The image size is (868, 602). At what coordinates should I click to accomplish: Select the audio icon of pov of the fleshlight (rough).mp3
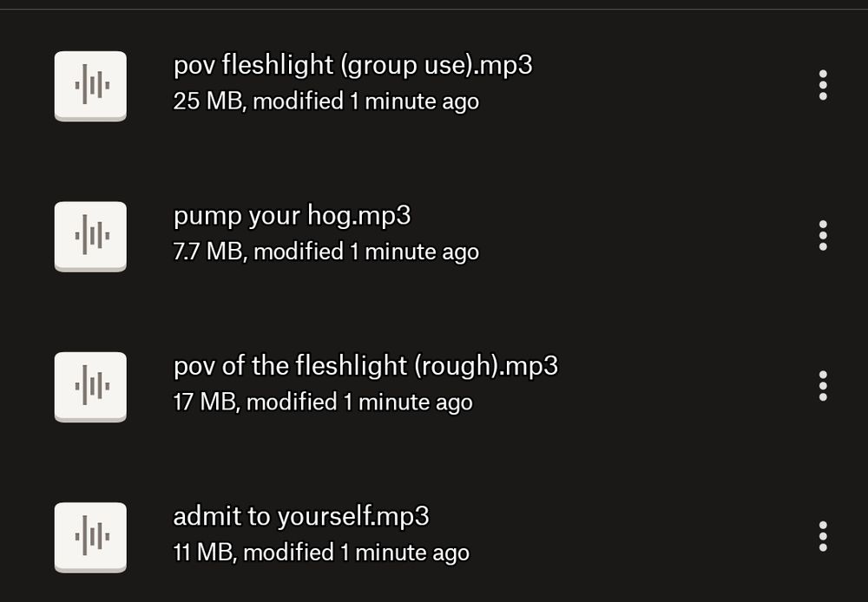point(91,387)
